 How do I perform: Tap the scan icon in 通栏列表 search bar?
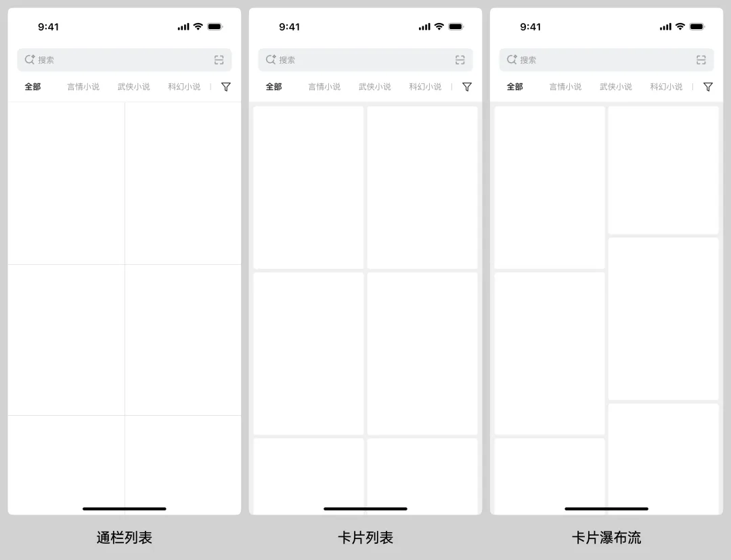point(218,60)
